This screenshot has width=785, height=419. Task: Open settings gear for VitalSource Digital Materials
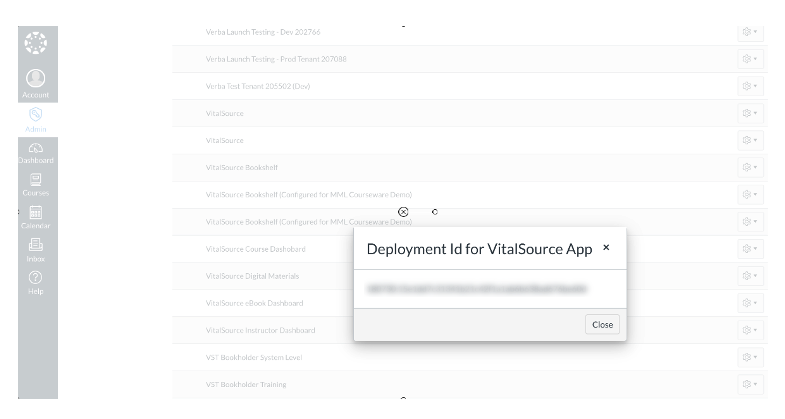750,275
